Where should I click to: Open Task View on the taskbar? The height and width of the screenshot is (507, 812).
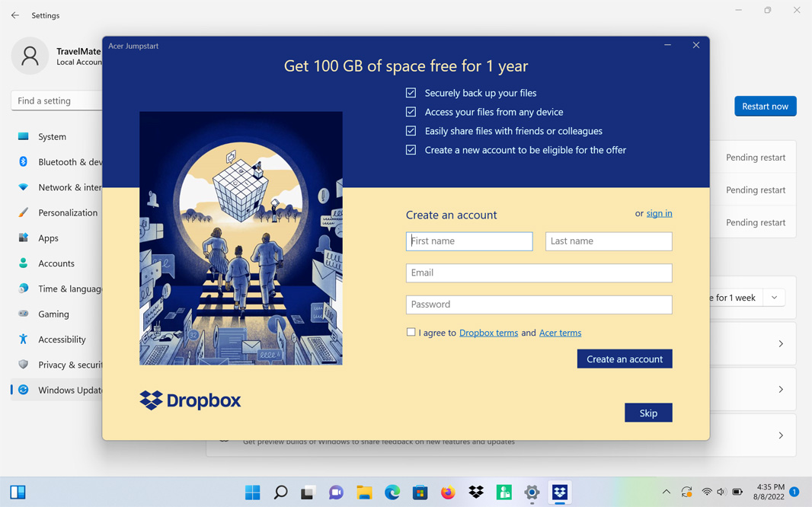pos(308,492)
